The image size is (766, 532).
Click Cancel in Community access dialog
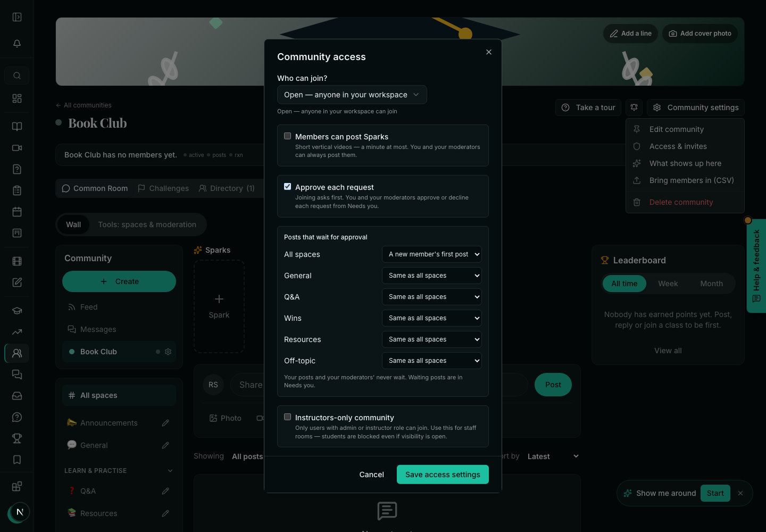tap(371, 475)
